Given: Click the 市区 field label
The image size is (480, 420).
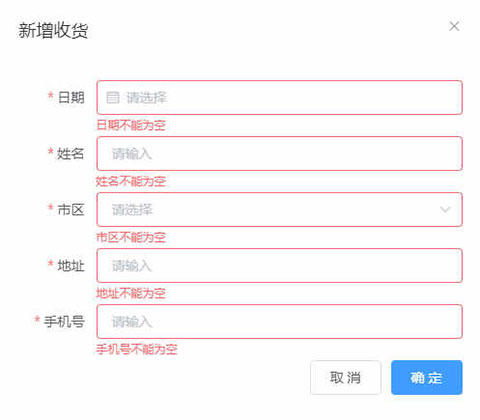Looking at the screenshot, I should (71, 210).
